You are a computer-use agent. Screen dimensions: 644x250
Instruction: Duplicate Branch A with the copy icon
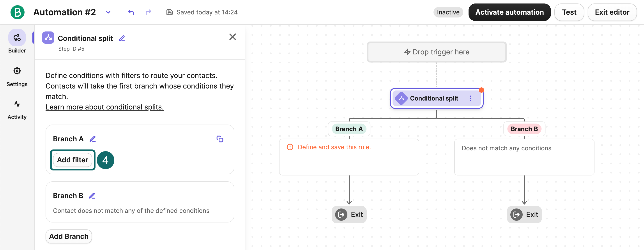click(220, 139)
